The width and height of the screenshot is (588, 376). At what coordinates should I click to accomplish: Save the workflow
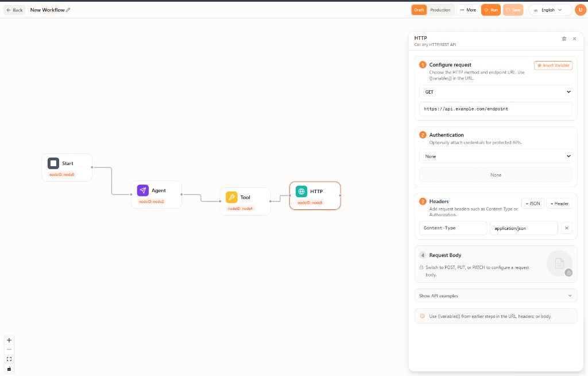513,10
